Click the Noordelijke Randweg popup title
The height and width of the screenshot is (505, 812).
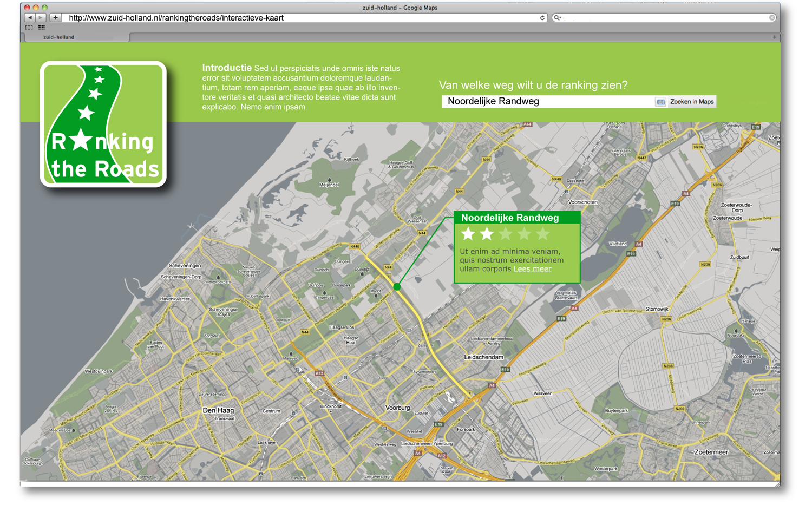(x=509, y=218)
